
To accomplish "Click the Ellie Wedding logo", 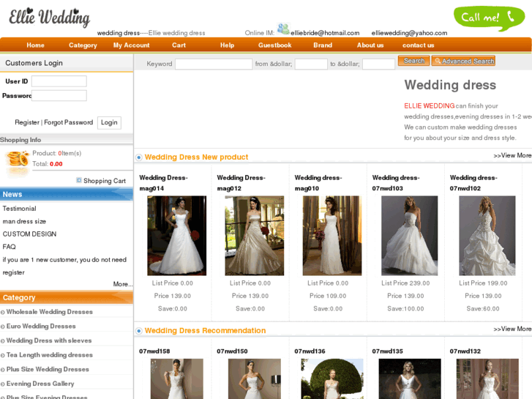I will click(x=49, y=17).
